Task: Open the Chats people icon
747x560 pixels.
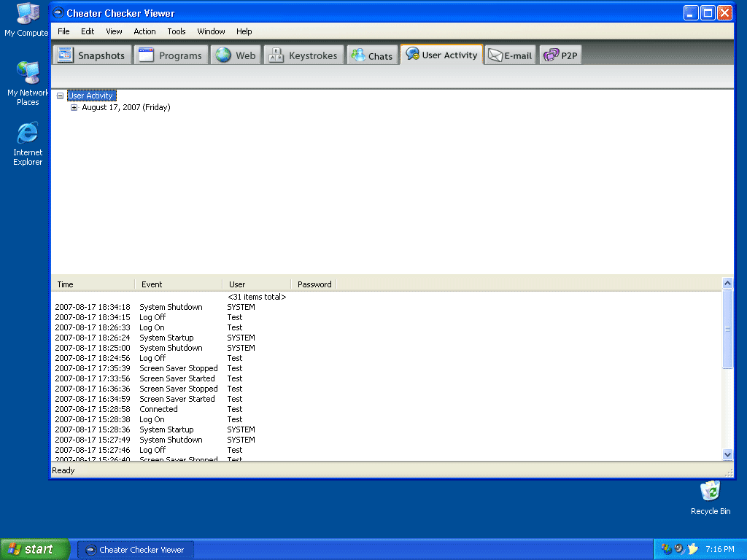Action: pos(358,55)
